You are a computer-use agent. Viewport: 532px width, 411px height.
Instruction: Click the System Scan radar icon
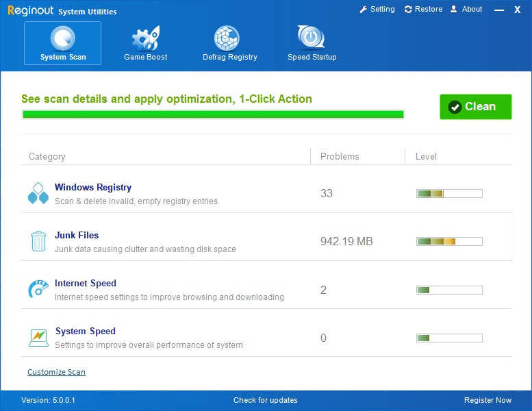tap(63, 38)
